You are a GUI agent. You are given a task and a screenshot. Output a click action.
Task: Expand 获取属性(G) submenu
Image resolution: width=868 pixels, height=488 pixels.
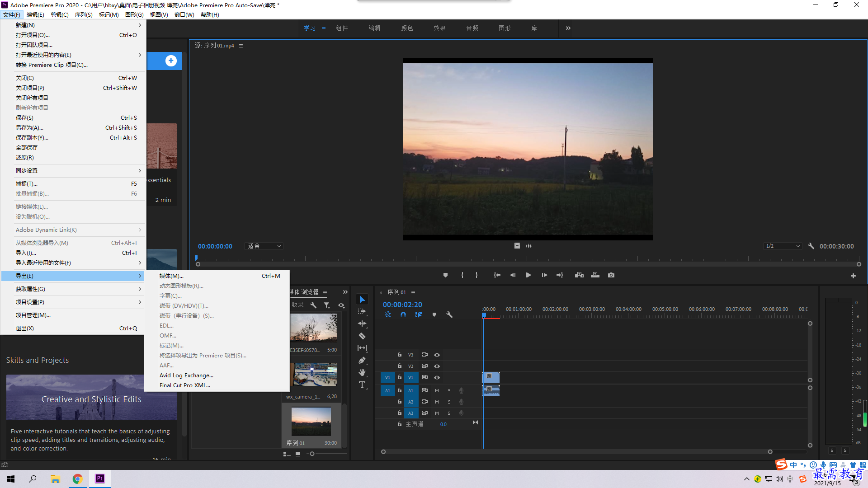click(73, 289)
